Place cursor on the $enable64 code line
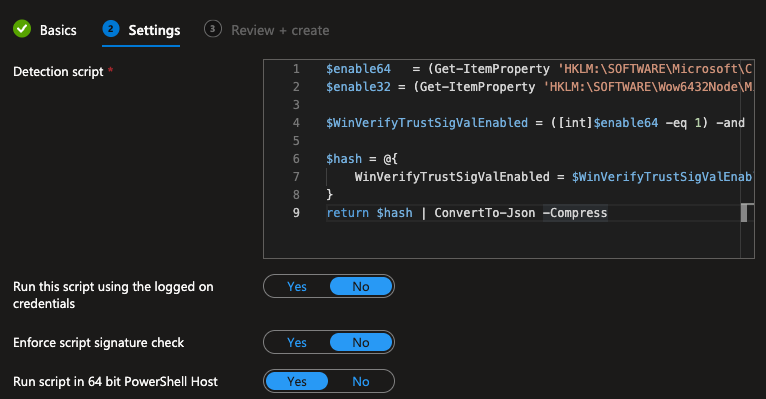This screenshot has height=399, width=766. [539, 69]
